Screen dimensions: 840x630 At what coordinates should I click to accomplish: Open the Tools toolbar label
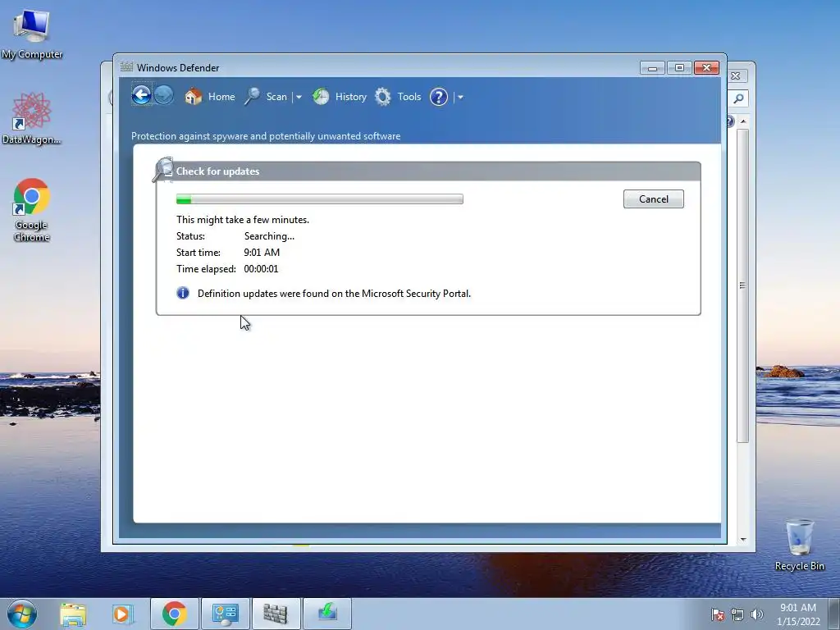click(x=409, y=97)
